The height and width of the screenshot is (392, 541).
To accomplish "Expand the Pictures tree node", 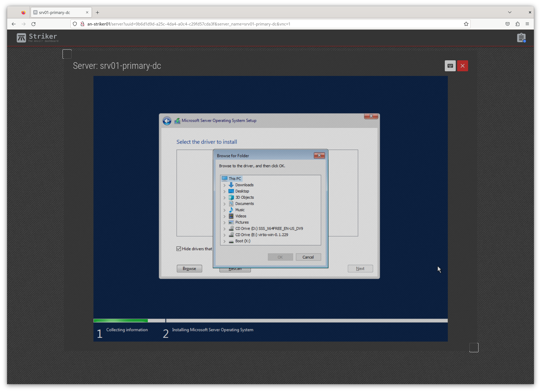I will point(224,223).
